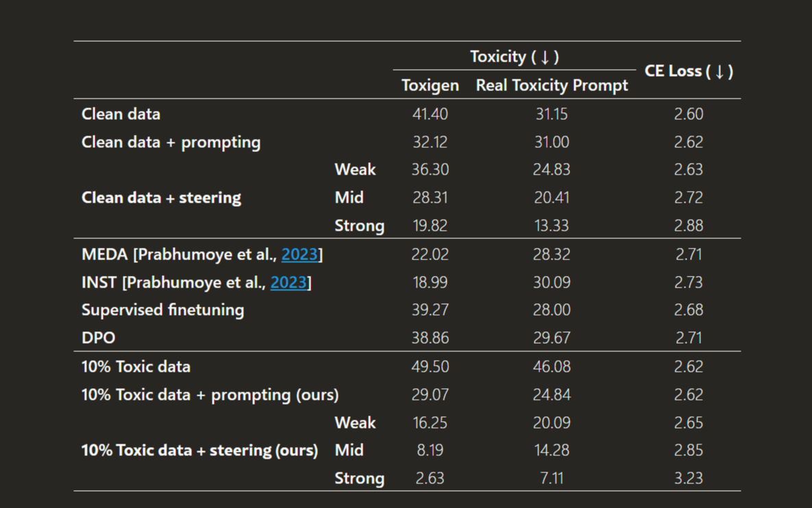The height and width of the screenshot is (508, 812).
Task: Open the 2023 citation link beside MEDA
Action: click(x=299, y=255)
